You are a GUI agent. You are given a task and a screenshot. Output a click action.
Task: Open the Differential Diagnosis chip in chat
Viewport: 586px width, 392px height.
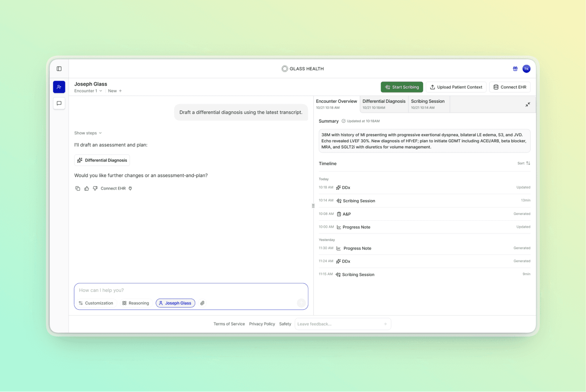click(102, 160)
